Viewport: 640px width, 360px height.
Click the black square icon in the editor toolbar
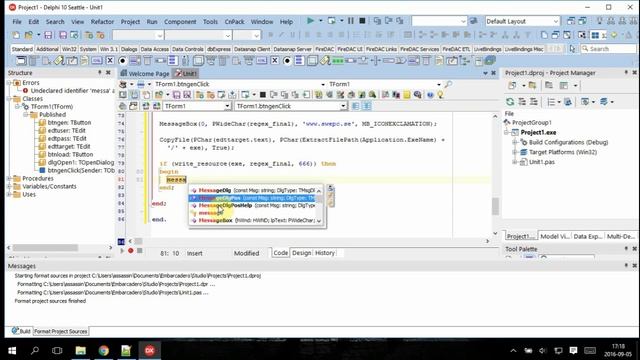click(263, 95)
